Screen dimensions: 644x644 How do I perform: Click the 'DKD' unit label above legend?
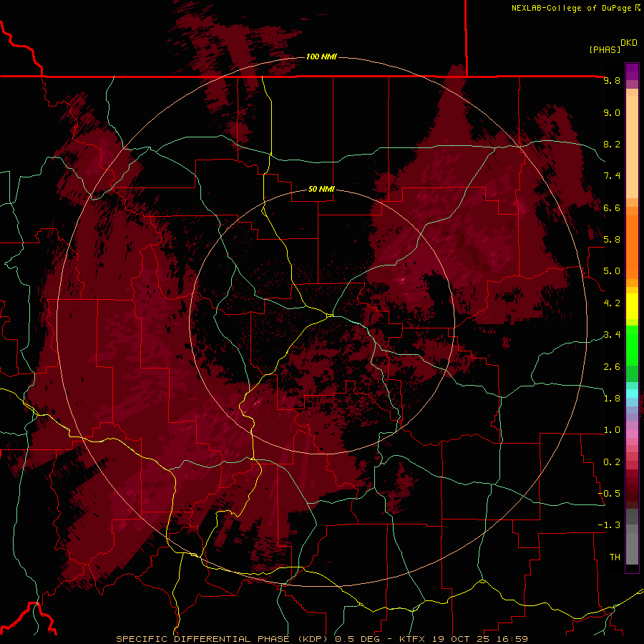629,43
